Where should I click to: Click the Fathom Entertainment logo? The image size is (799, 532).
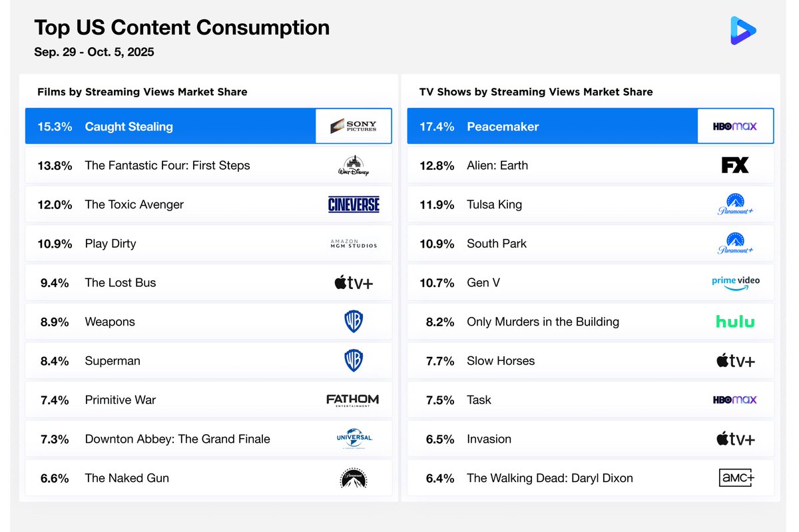coord(352,399)
